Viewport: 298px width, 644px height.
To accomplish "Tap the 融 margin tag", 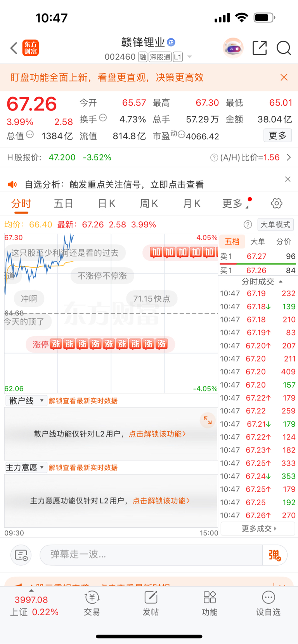I will tap(142, 57).
